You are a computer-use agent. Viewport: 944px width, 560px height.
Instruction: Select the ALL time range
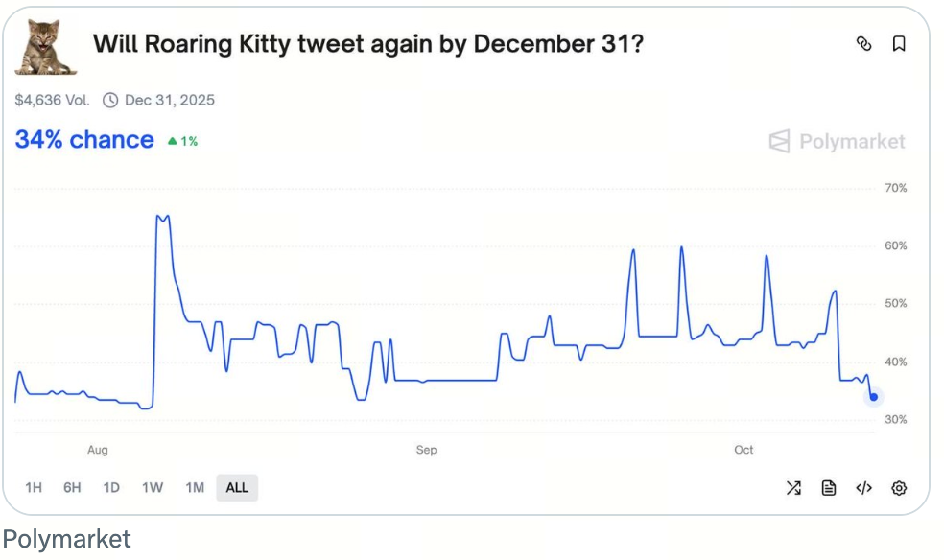(237, 488)
